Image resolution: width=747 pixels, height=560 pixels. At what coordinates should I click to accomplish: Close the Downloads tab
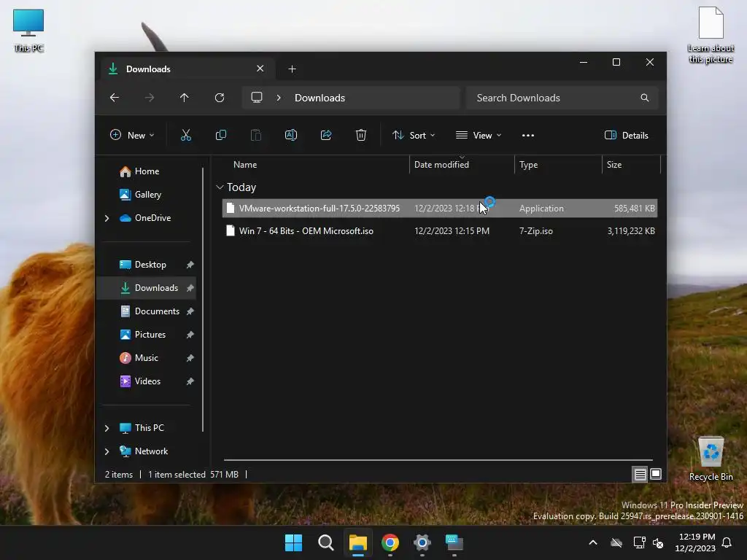coord(260,69)
